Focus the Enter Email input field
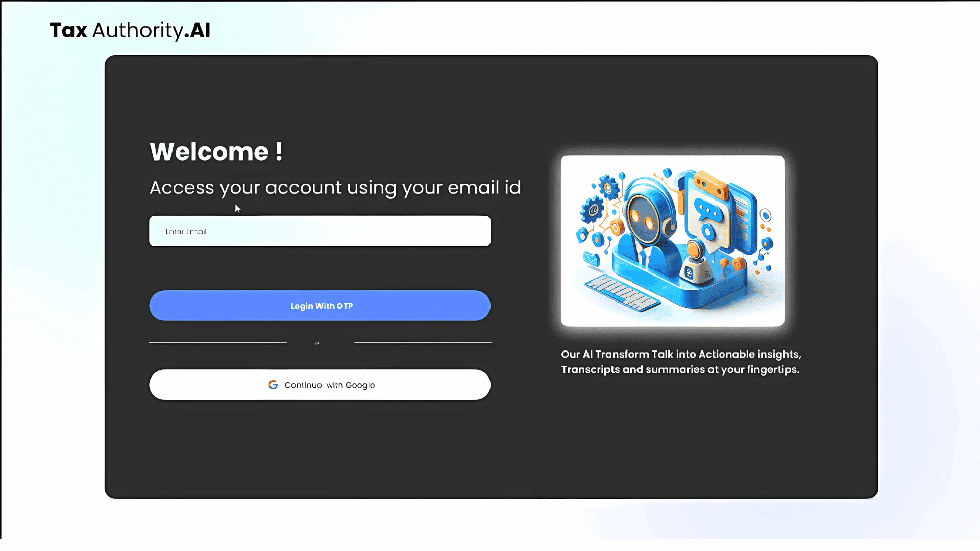The height and width of the screenshot is (551, 980). tap(320, 231)
